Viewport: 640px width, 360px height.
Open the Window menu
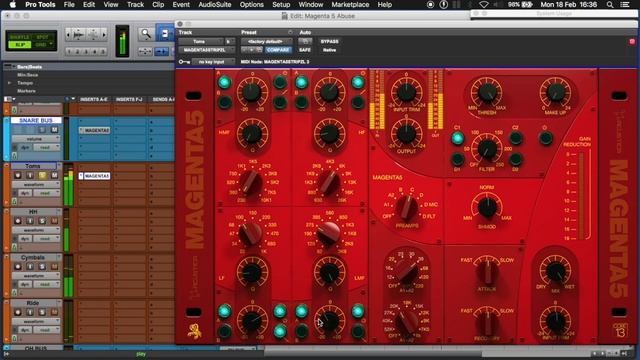[x=311, y=5]
